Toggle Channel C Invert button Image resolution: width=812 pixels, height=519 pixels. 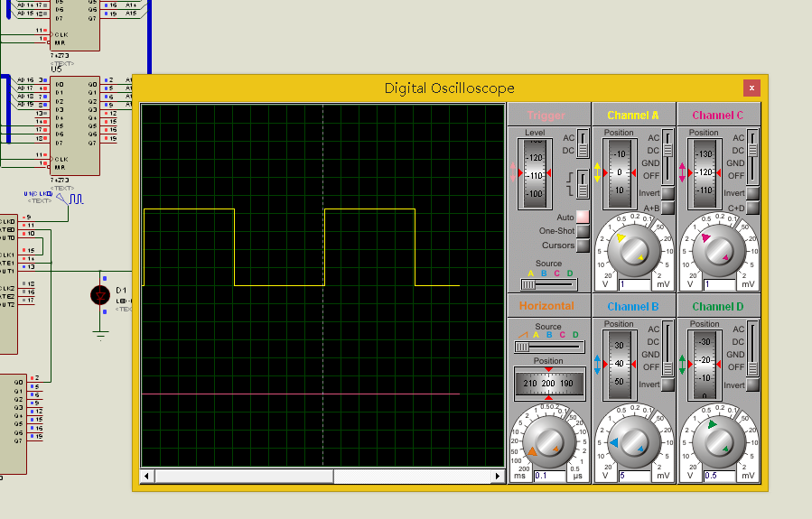753,193
